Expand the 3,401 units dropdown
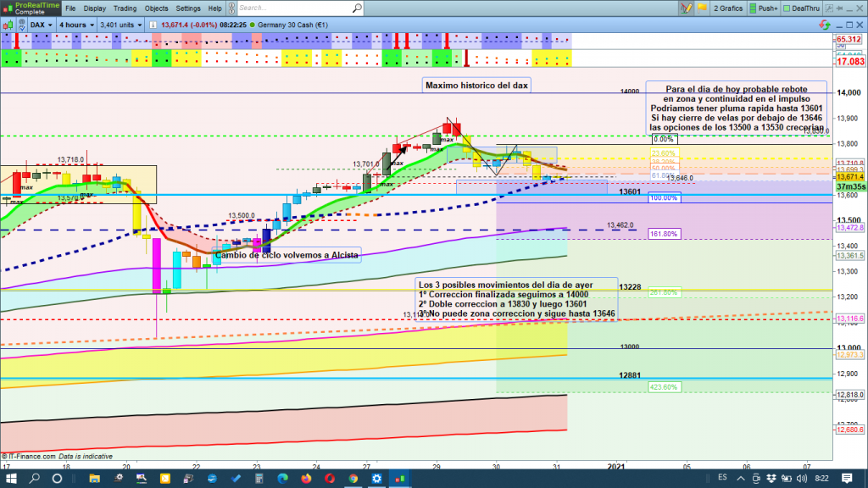Screen dimensions: 868x488 click(120, 25)
